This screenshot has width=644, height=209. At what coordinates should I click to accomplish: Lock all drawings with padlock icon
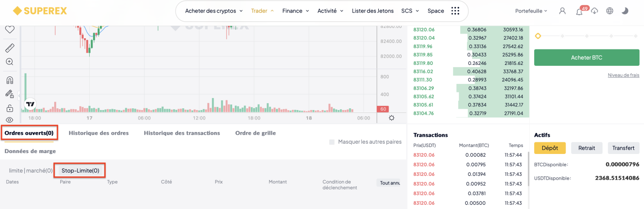(x=9, y=108)
